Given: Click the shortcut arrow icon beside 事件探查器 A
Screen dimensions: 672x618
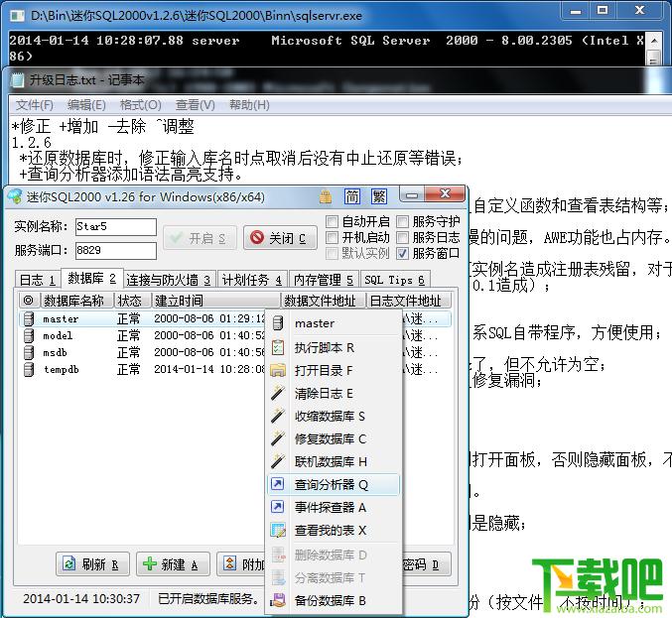Looking at the screenshot, I should [x=278, y=507].
